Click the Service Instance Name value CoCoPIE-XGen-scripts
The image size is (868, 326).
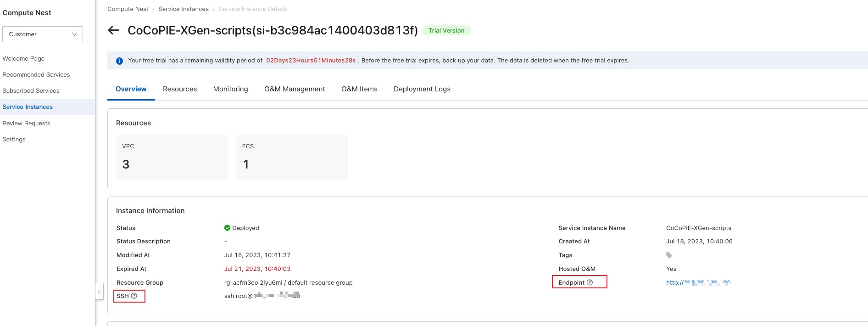(699, 228)
